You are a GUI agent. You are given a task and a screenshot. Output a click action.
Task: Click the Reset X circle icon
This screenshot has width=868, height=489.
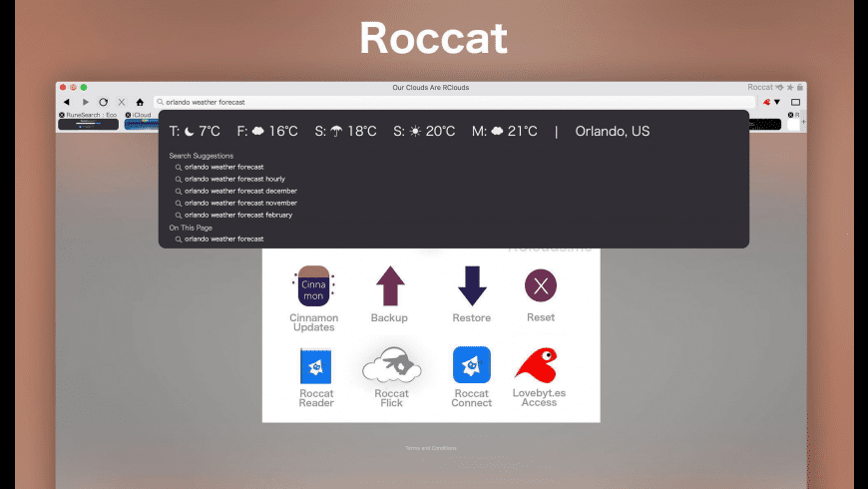(x=541, y=285)
